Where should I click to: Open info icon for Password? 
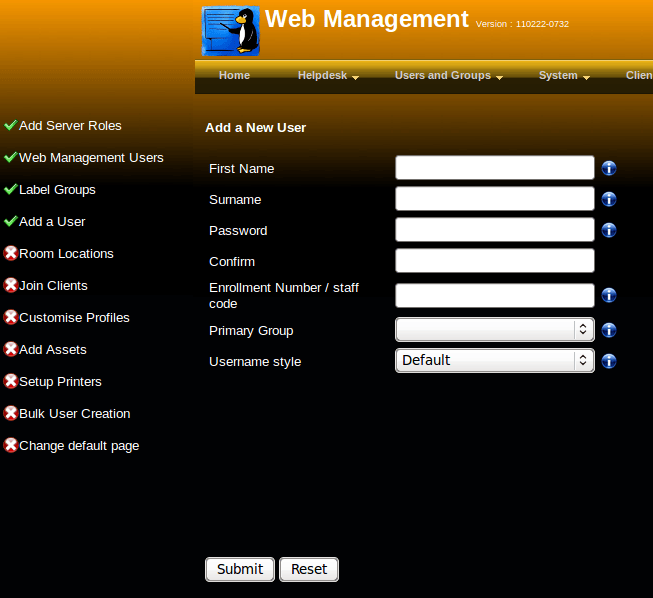pyautogui.click(x=609, y=230)
